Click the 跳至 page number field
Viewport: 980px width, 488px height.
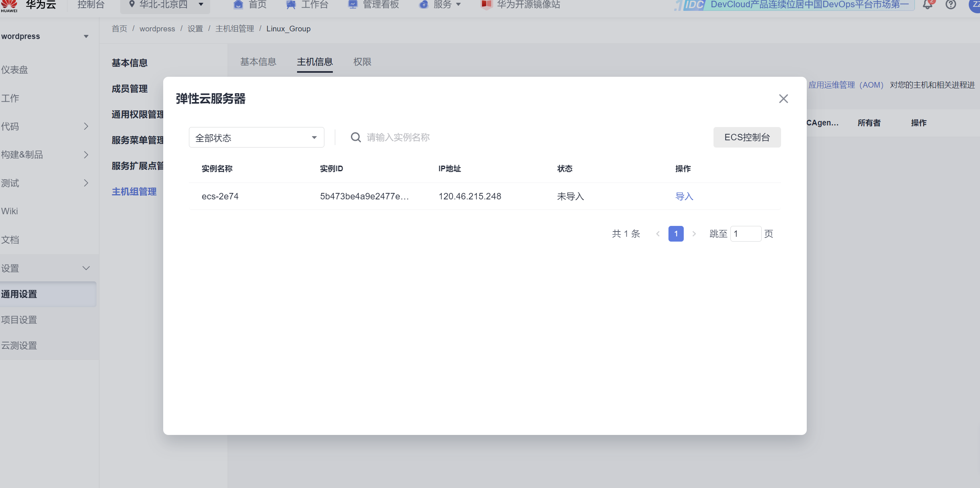pos(745,234)
